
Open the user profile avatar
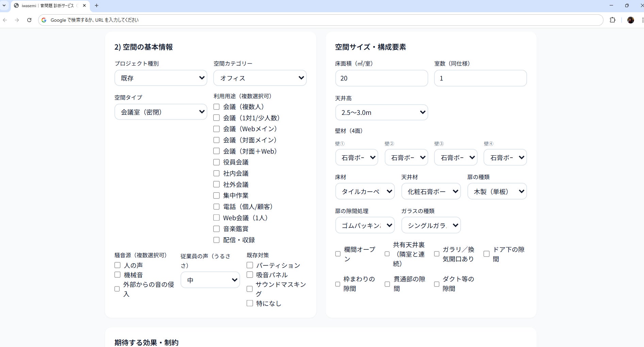click(630, 20)
